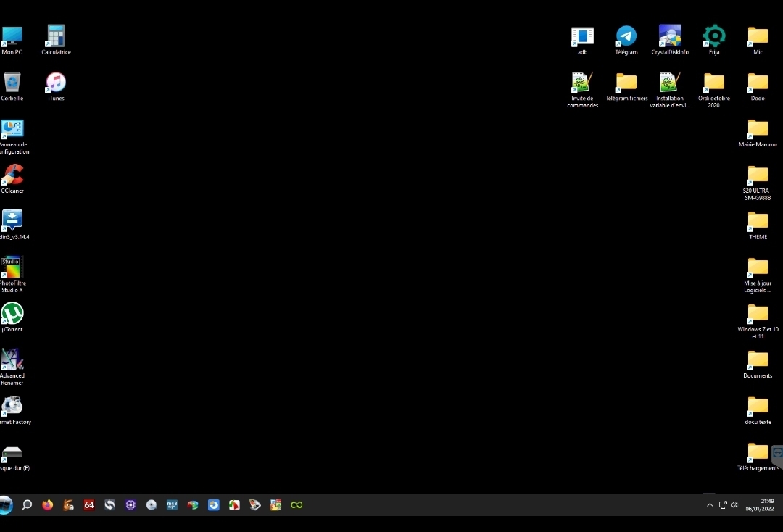This screenshot has width=783, height=532.
Task: Open the eMule donkey taskbar icon
Action: pyautogui.click(x=68, y=505)
